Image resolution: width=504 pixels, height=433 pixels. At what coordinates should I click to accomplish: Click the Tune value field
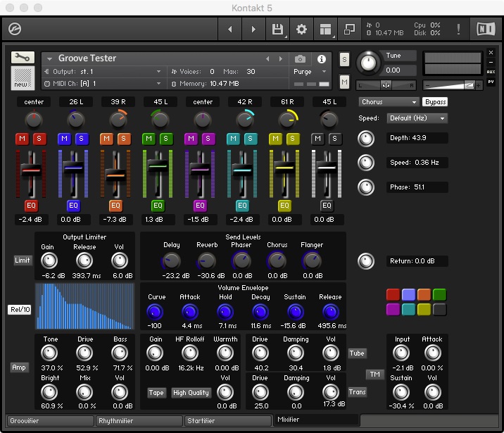pos(399,70)
